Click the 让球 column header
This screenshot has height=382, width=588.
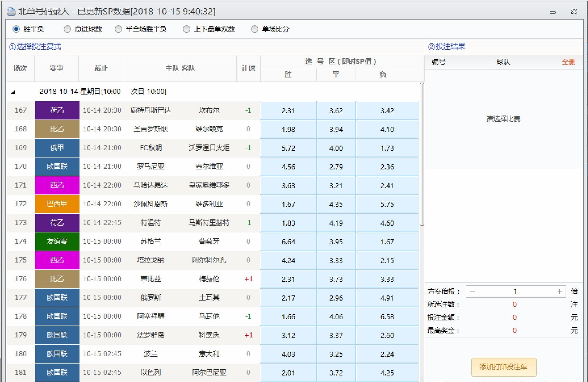click(x=248, y=68)
